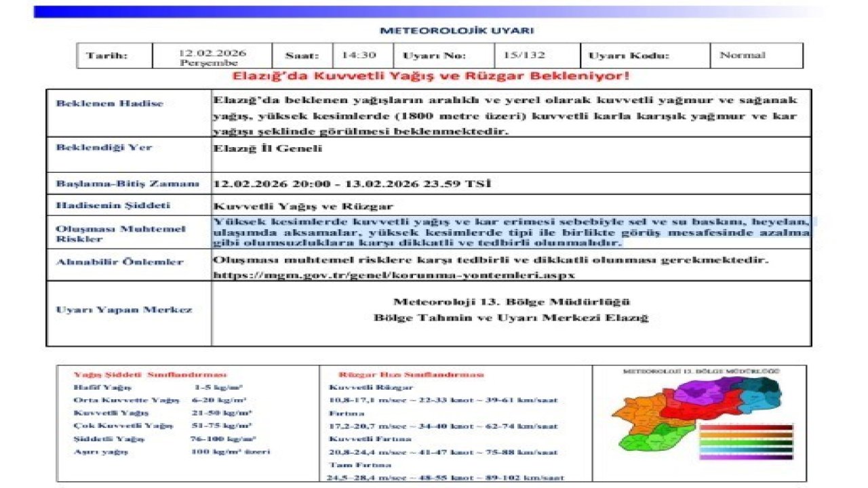Select the green southern region on the map
This screenshot has width=868, height=488.
tap(649, 441)
